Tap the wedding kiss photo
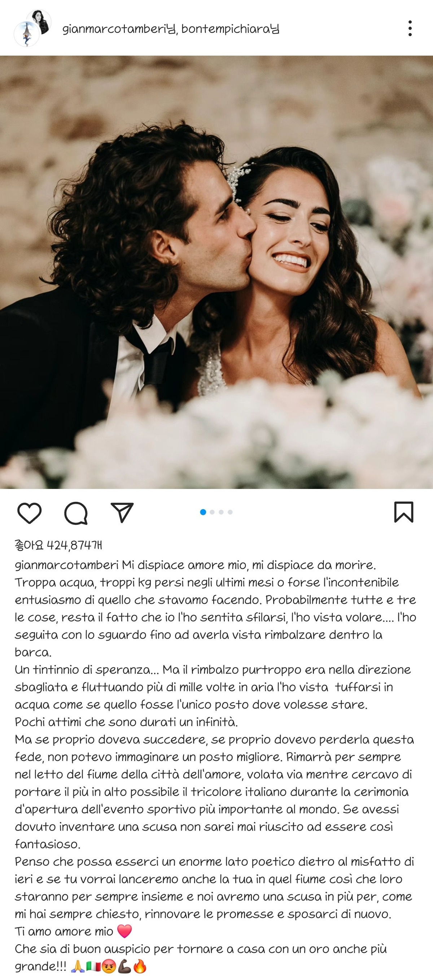 [216, 272]
